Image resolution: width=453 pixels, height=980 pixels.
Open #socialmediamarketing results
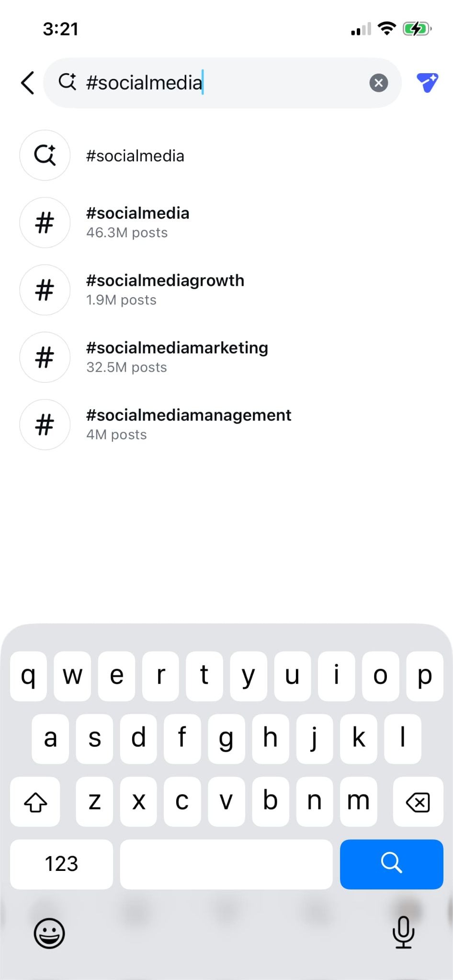click(177, 356)
